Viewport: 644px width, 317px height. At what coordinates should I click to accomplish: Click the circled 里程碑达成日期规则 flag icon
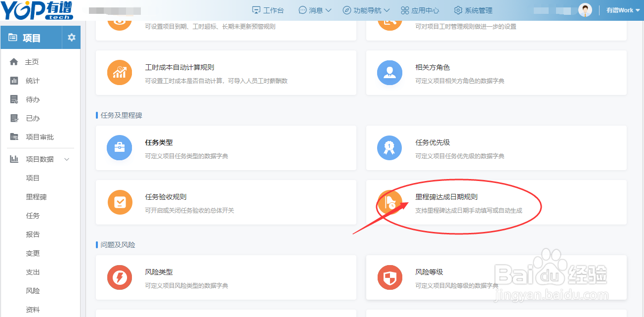coord(389,202)
